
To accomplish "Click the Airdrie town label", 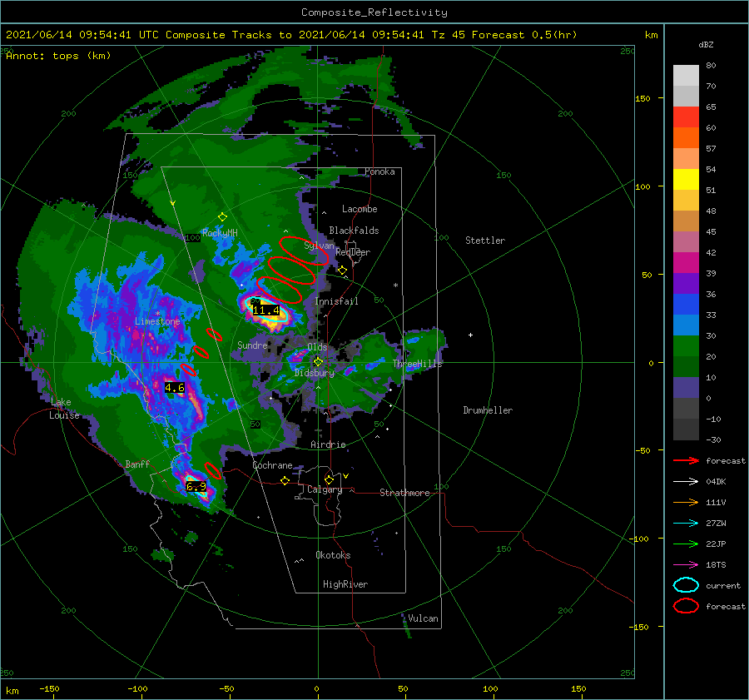I will tap(328, 444).
